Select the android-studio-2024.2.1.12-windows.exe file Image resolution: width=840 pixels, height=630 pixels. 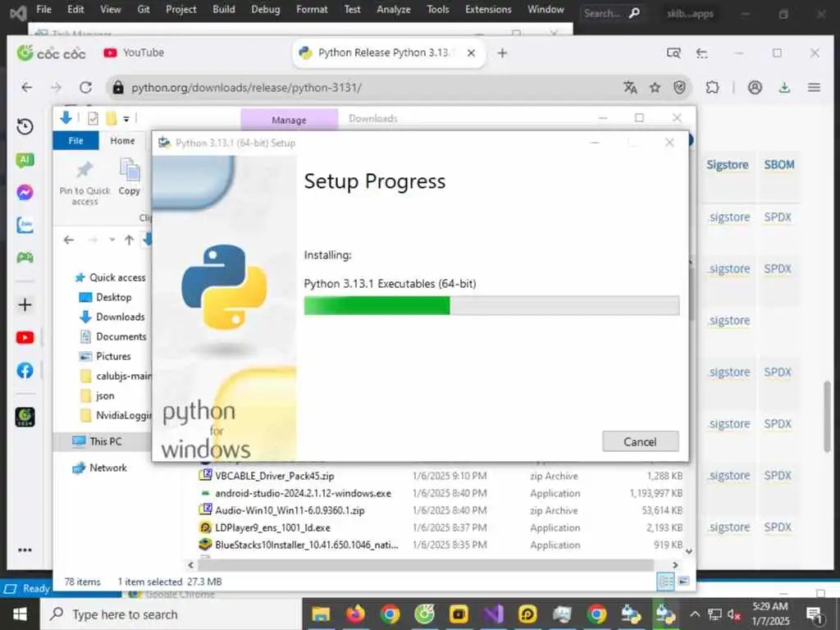click(x=304, y=493)
